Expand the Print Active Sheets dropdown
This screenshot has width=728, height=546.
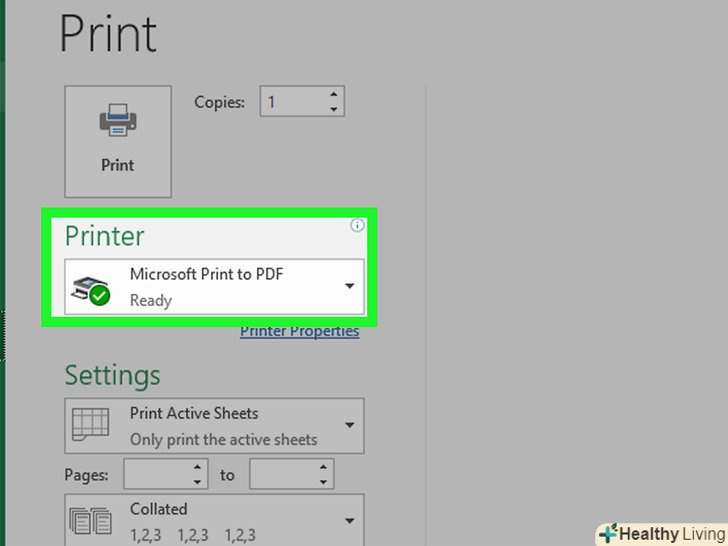coord(214,426)
